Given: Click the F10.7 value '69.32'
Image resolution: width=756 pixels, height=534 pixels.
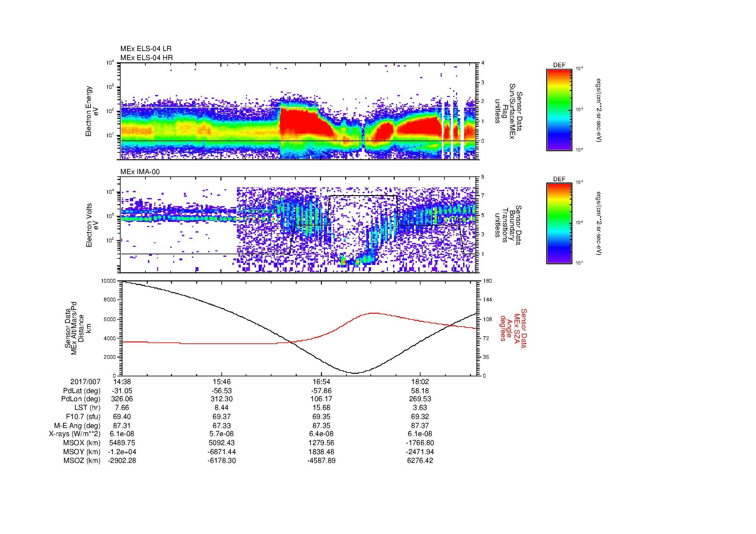Looking at the screenshot, I should tap(420, 416).
